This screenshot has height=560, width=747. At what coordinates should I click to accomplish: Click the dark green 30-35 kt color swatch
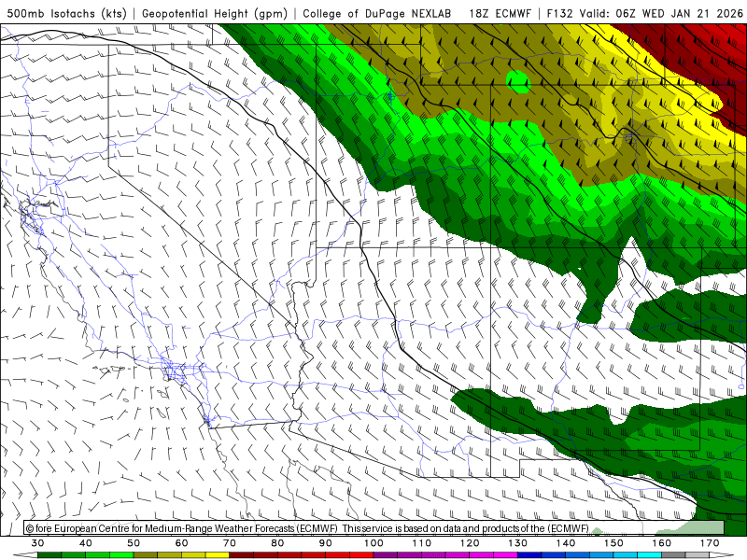coord(49,554)
